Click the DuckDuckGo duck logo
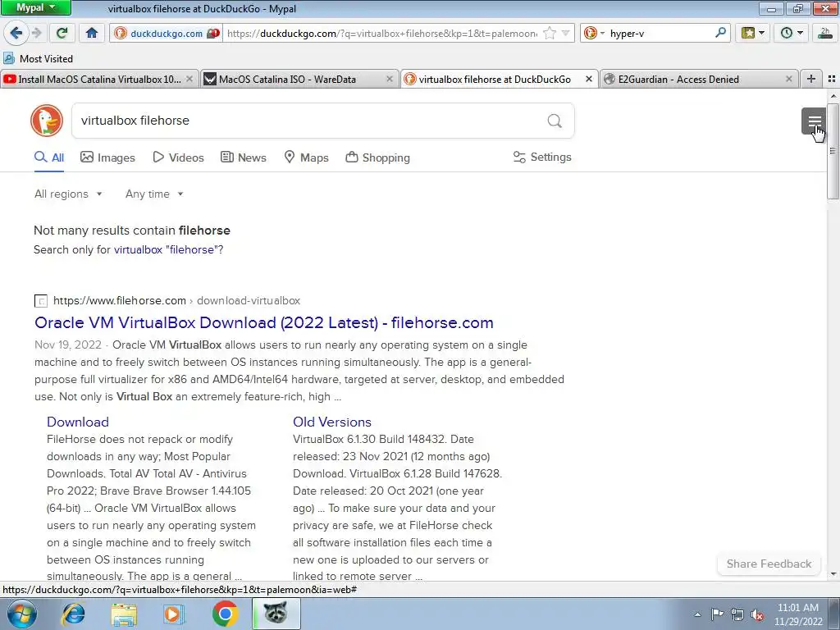Screen dimensions: 840x630 pos(47,121)
